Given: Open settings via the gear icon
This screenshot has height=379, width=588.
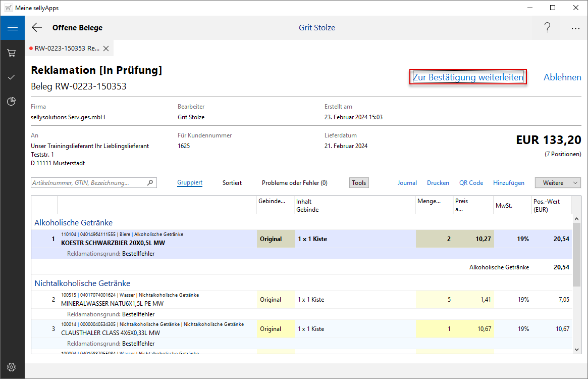Looking at the screenshot, I should tap(12, 367).
